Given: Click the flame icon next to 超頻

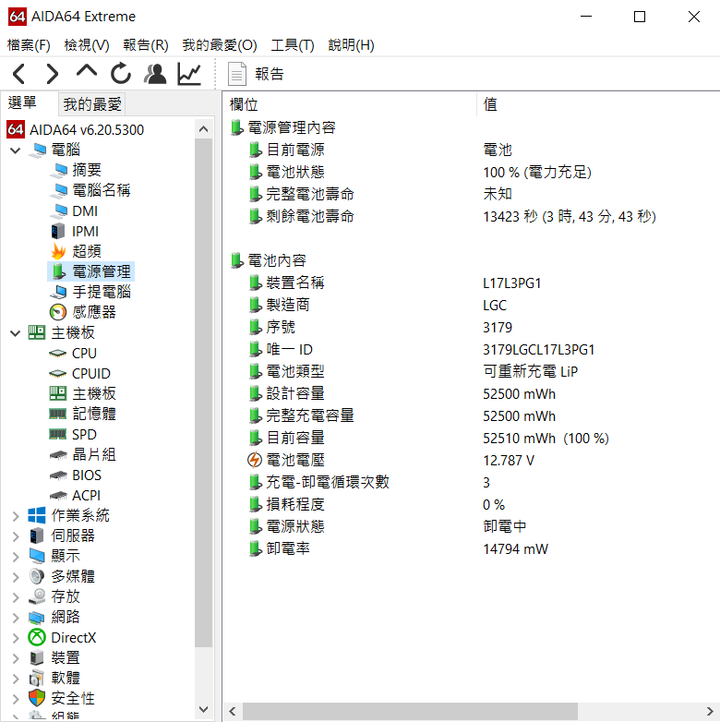Looking at the screenshot, I should point(58,251).
